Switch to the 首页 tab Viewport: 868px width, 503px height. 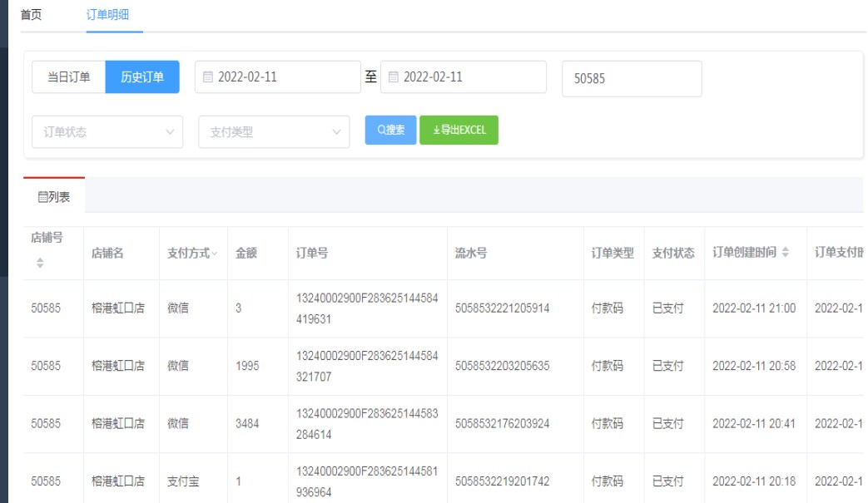click(x=31, y=15)
